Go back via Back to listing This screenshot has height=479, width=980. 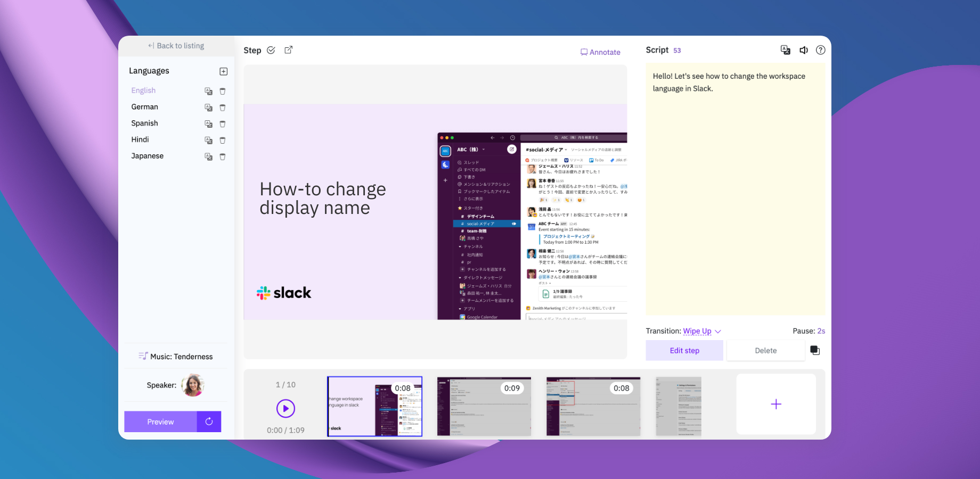tap(176, 46)
